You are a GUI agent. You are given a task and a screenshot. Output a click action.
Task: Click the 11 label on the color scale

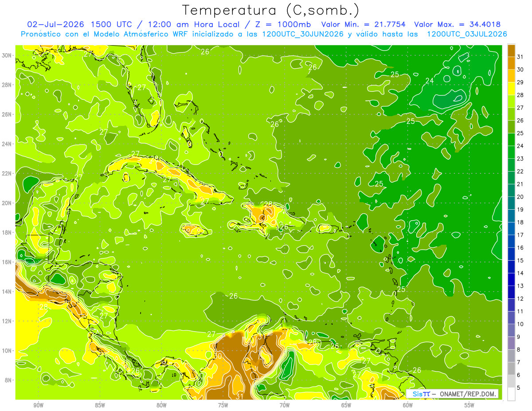click(520, 312)
